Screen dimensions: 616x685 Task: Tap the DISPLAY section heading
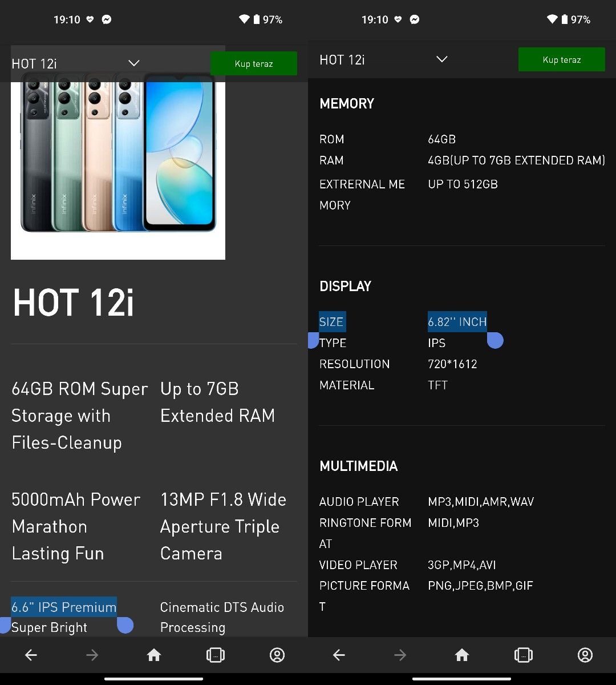[x=345, y=286]
